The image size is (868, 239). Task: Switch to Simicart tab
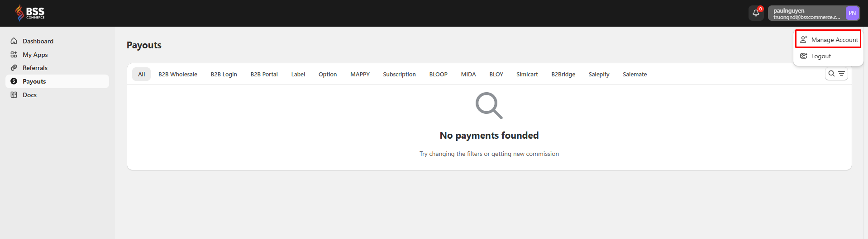tap(527, 74)
